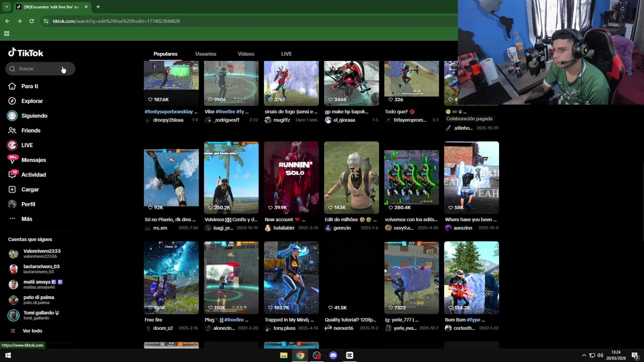Image resolution: width=644 pixels, height=362 pixels.
Task: Show hidden system tray icons
Action: click(x=584, y=355)
